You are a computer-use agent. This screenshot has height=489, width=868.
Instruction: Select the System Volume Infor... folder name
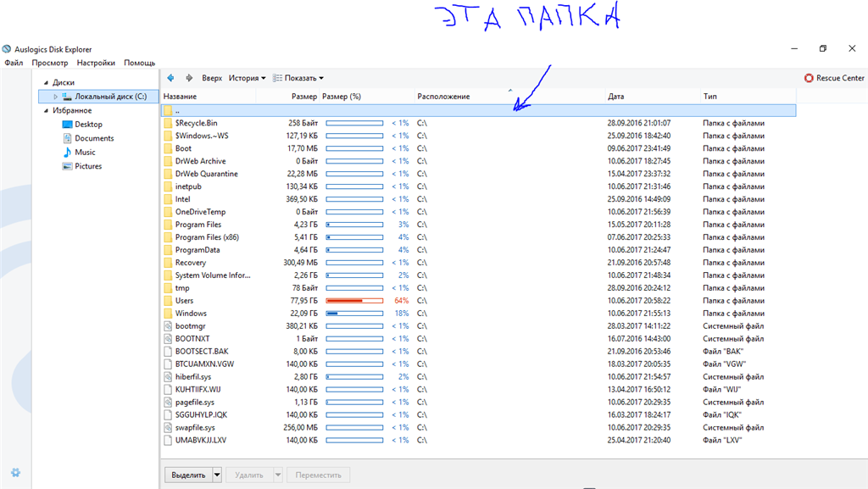tap(213, 275)
